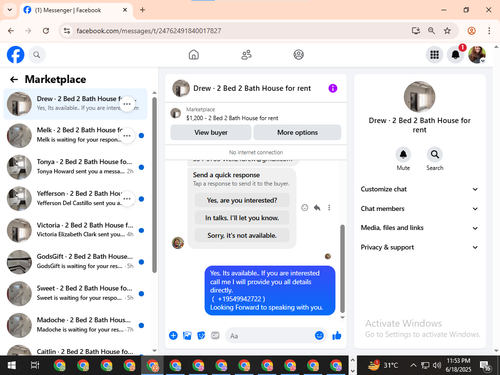Image resolution: width=500 pixels, height=375 pixels.
Task: Open the message more-options vertical dots
Action: point(329,208)
